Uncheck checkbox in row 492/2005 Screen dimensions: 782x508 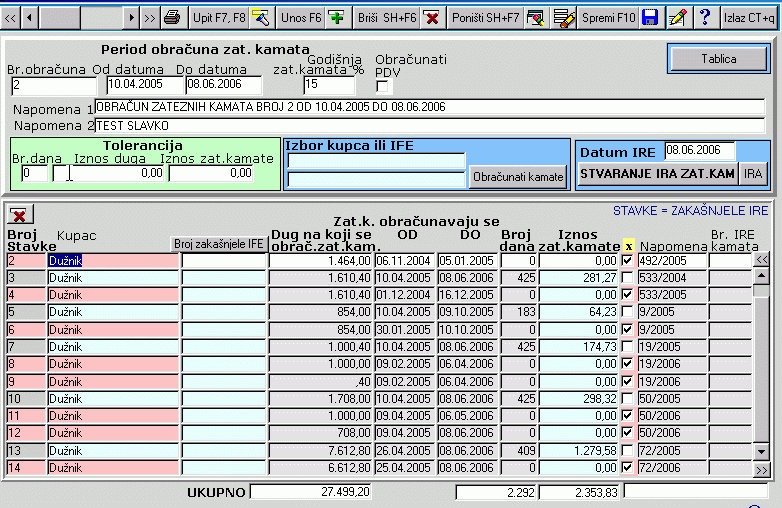628,260
